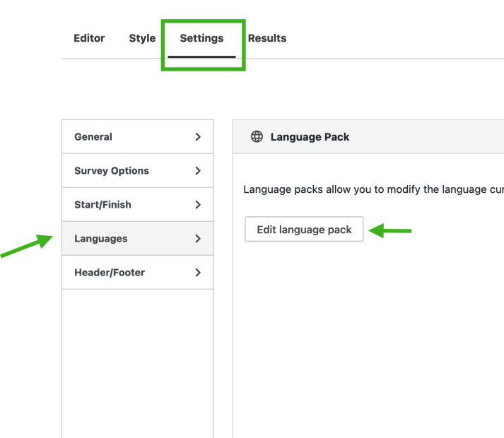Select the Languages label in sidebar
The width and height of the screenshot is (504, 438).
tap(101, 239)
